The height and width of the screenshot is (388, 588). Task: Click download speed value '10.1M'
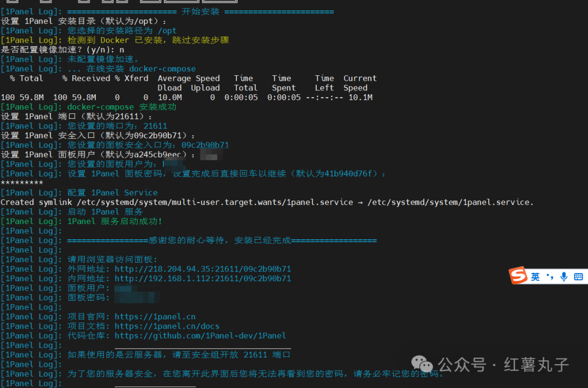(360, 98)
